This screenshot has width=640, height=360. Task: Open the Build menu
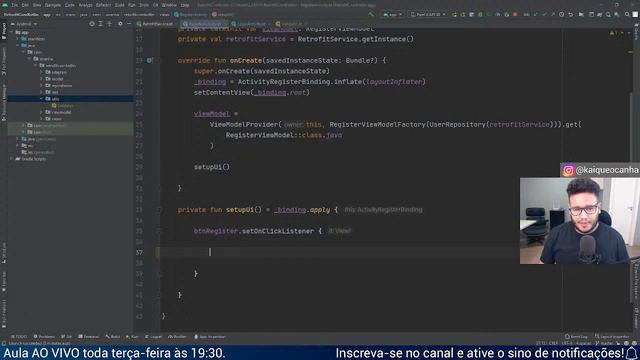(119, 5)
